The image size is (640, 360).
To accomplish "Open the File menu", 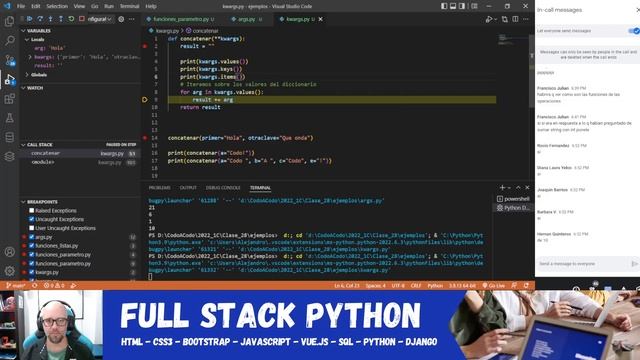I will [x=21, y=6].
